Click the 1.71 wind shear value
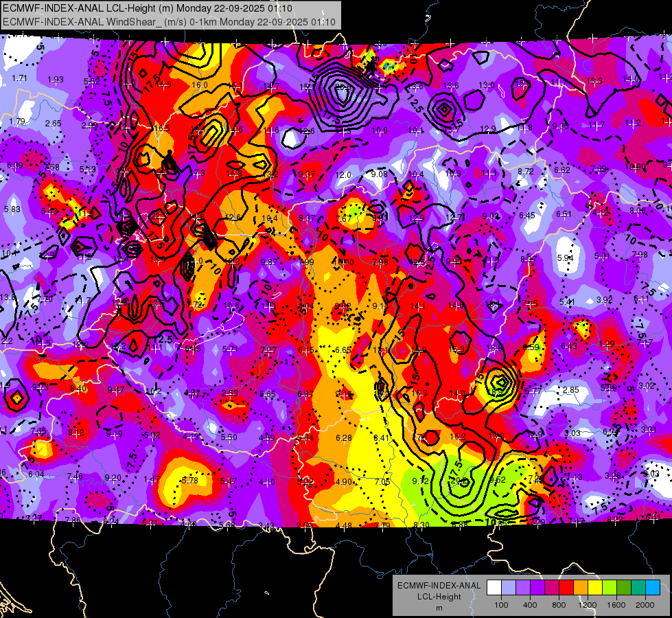 click(x=19, y=78)
